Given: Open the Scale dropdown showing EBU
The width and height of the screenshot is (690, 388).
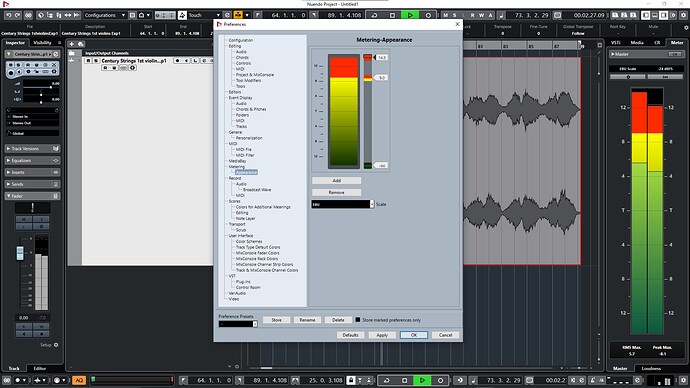Looking at the screenshot, I should [343, 204].
